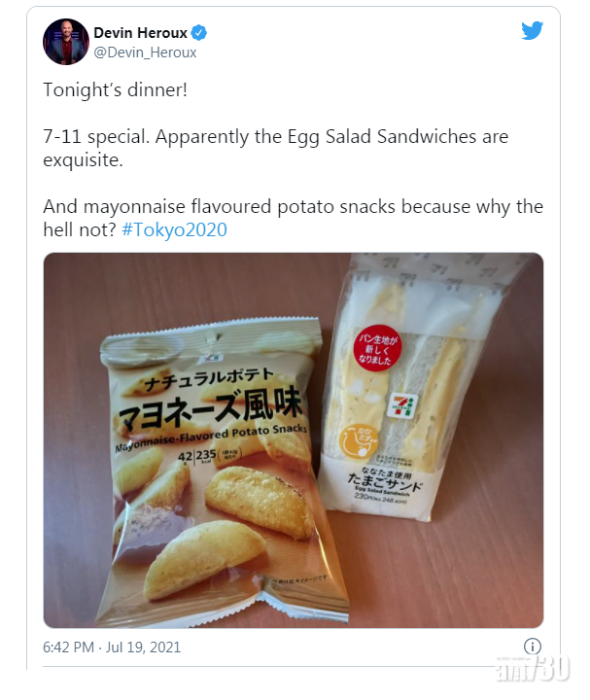This screenshot has height=700, width=590.
Task: Click the "Tonight's dinner!" tweet text
Action: [115, 90]
